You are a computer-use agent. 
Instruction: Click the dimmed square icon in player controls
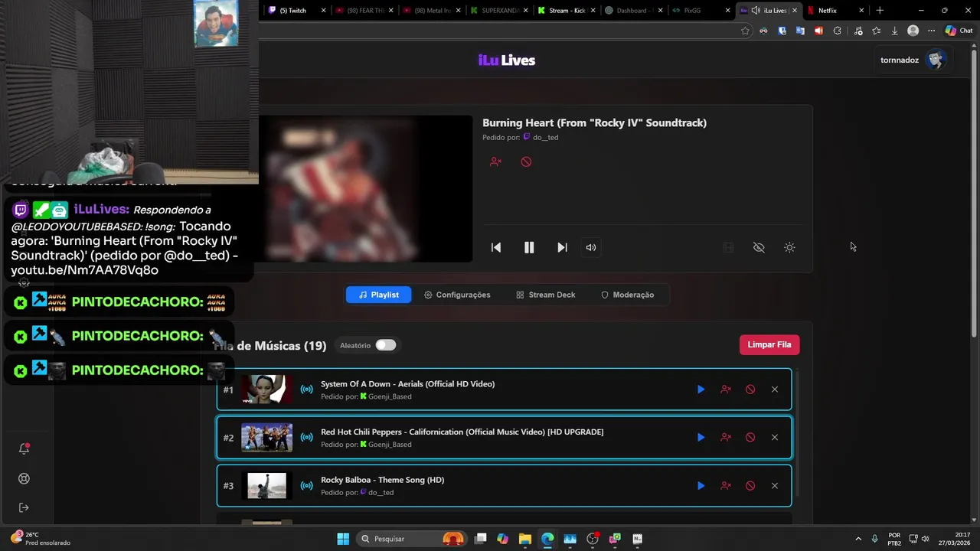(728, 247)
